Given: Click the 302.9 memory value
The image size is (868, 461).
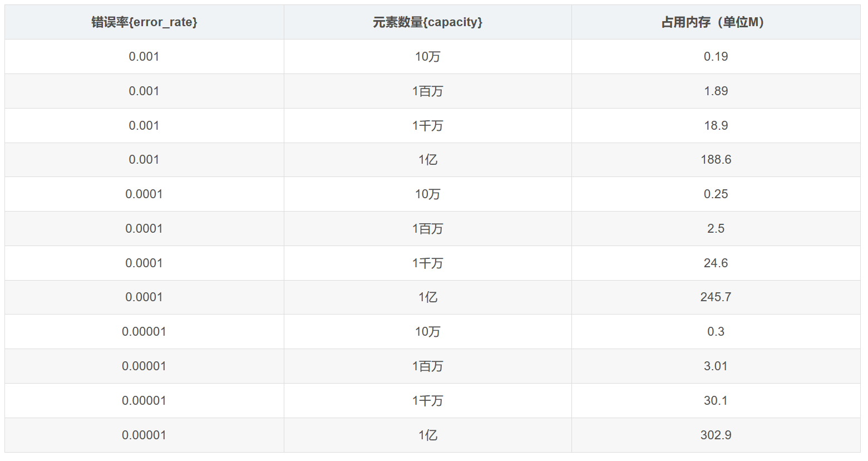Looking at the screenshot, I should pyautogui.click(x=716, y=435).
